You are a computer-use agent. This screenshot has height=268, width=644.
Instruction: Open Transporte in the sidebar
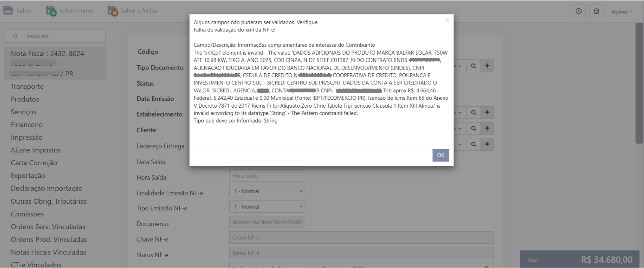[27, 86]
